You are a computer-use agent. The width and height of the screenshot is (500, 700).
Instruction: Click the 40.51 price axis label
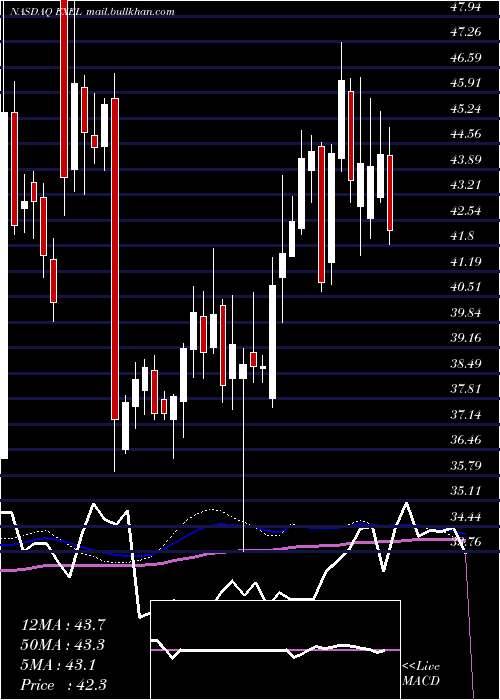(466, 287)
